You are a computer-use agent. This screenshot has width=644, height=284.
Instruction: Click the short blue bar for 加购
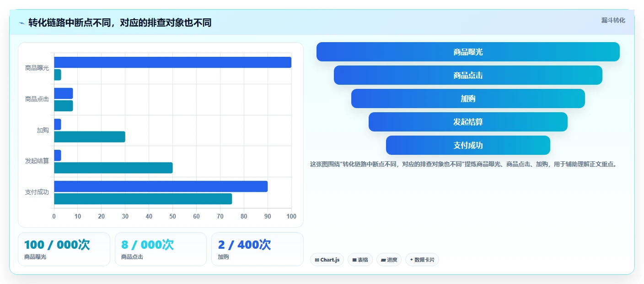click(58, 124)
